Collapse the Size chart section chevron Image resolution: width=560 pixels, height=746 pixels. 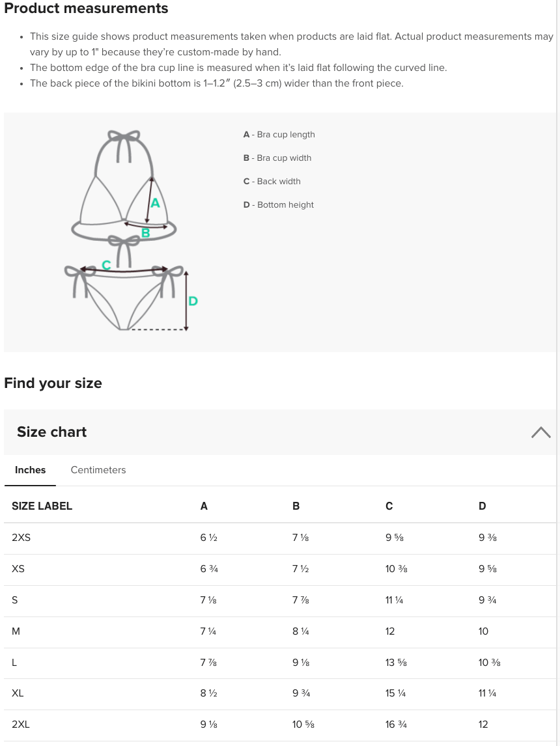tap(541, 432)
